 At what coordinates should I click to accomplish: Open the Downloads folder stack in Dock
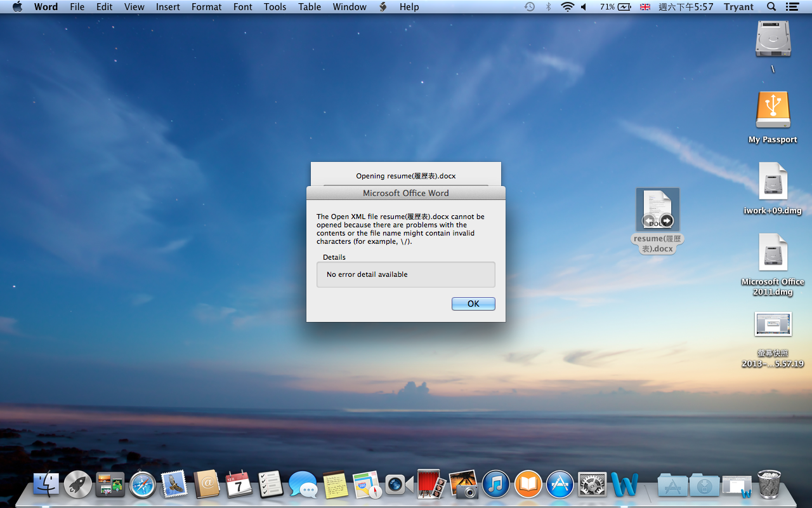[704, 485]
